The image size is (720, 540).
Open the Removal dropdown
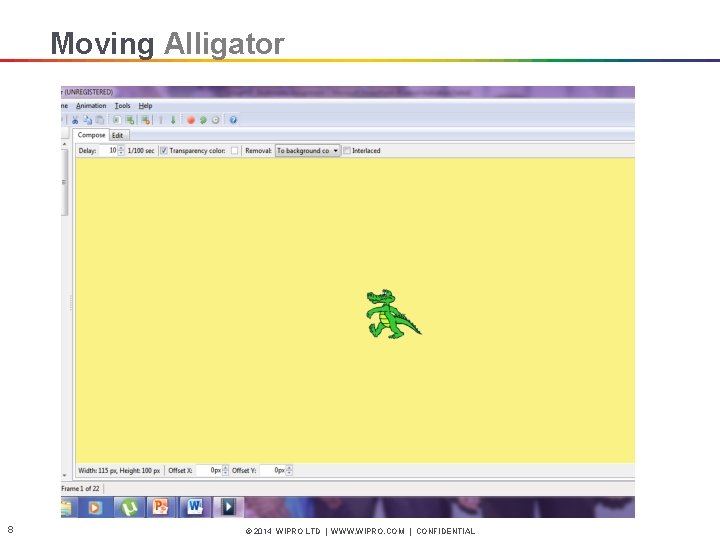click(x=308, y=151)
